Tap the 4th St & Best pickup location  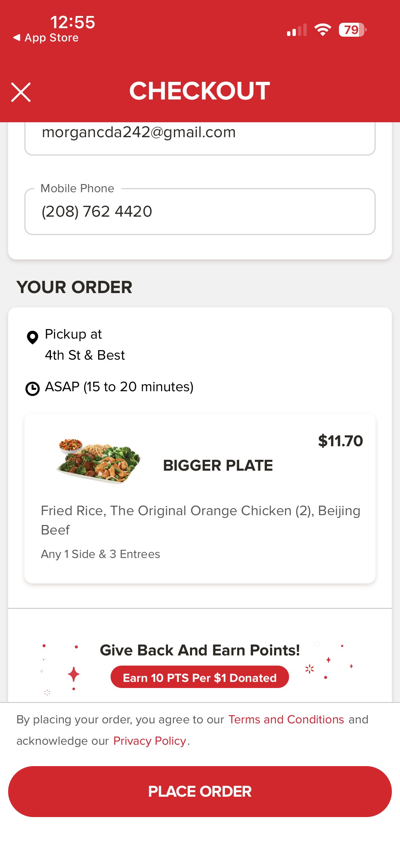click(x=85, y=355)
